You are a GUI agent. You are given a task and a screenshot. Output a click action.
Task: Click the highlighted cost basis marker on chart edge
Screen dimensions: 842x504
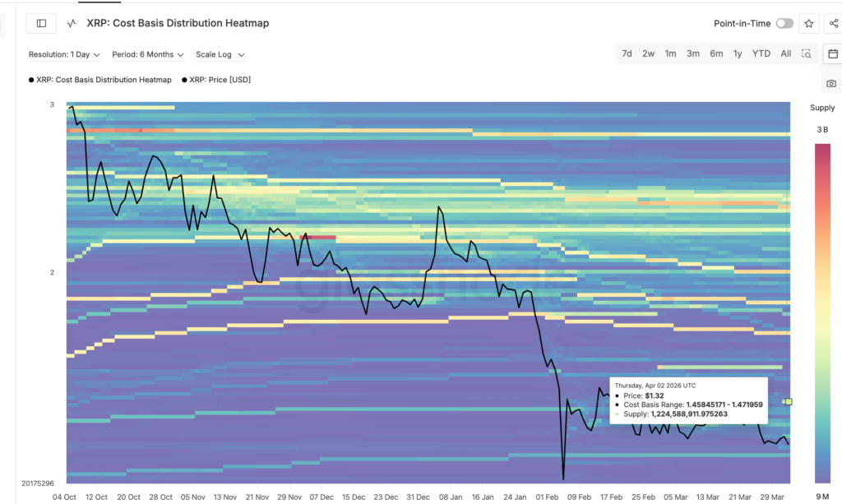point(789,401)
